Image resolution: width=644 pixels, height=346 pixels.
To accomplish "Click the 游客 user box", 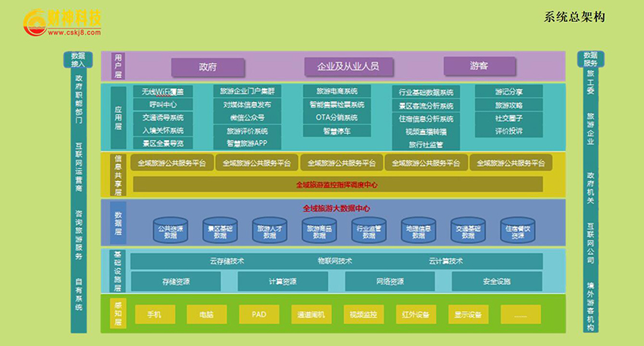I will tap(480, 66).
